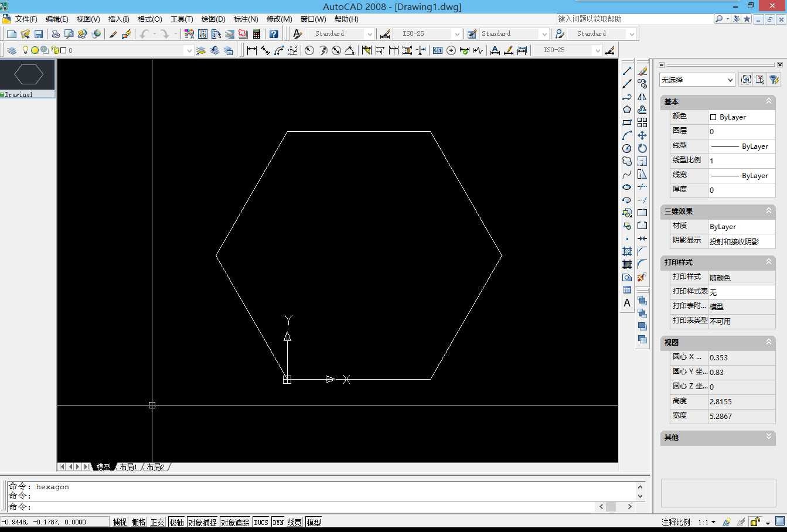The image size is (787, 532).
Task: Select the Rectangle drawing tool
Action: click(627, 122)
